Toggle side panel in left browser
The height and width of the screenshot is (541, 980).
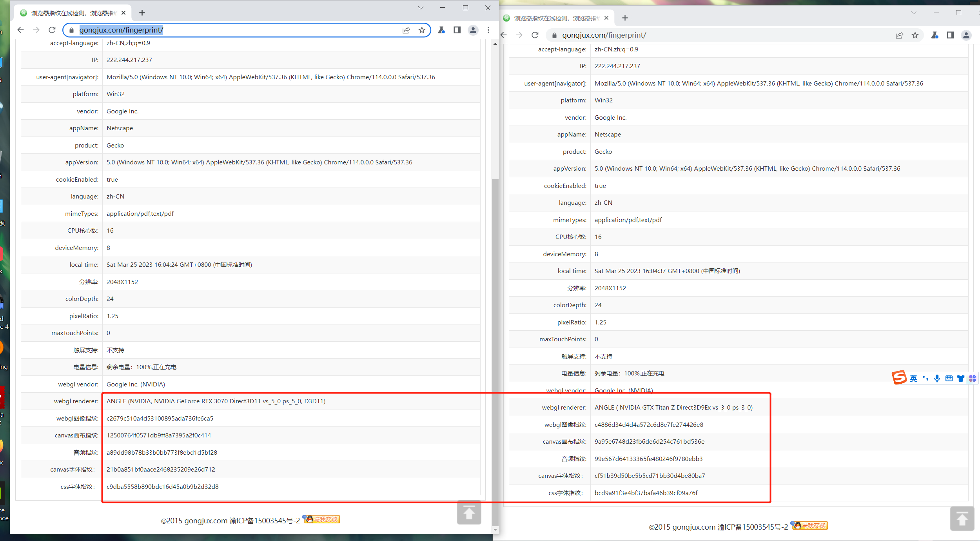click(x=457, y=30)
